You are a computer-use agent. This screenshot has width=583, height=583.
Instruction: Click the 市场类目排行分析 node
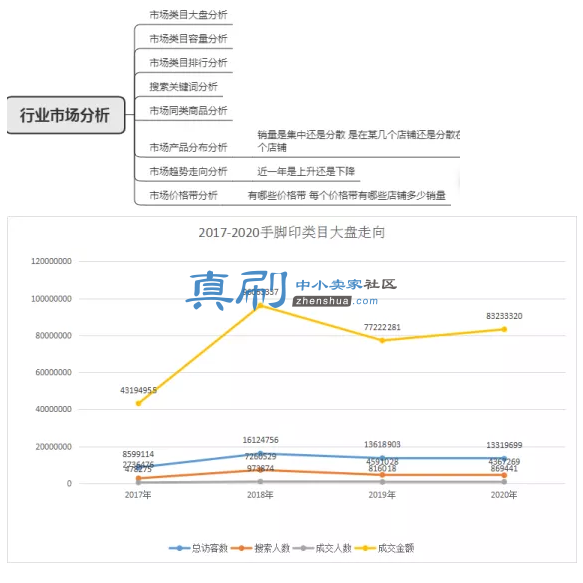[188, 62]
